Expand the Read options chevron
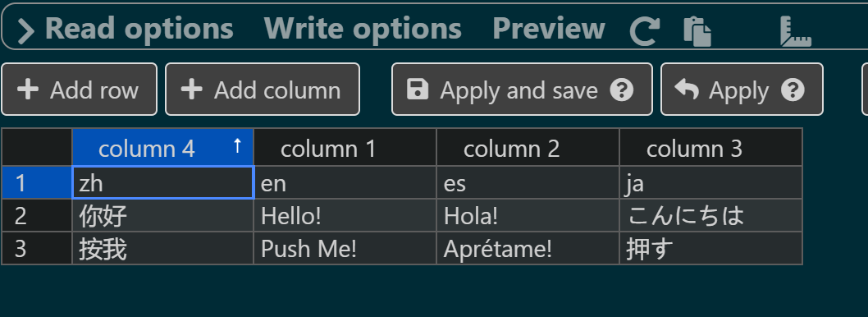 click(25, 30)
